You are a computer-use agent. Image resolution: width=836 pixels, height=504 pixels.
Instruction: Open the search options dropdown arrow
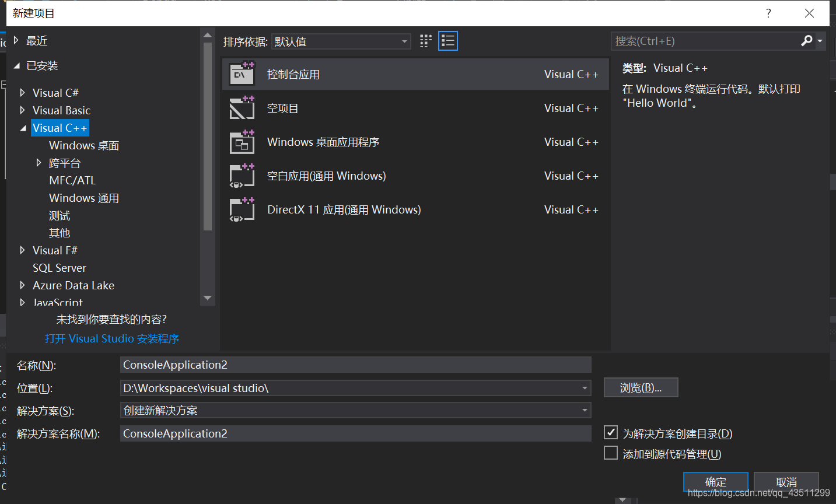(x=820, y=41)
